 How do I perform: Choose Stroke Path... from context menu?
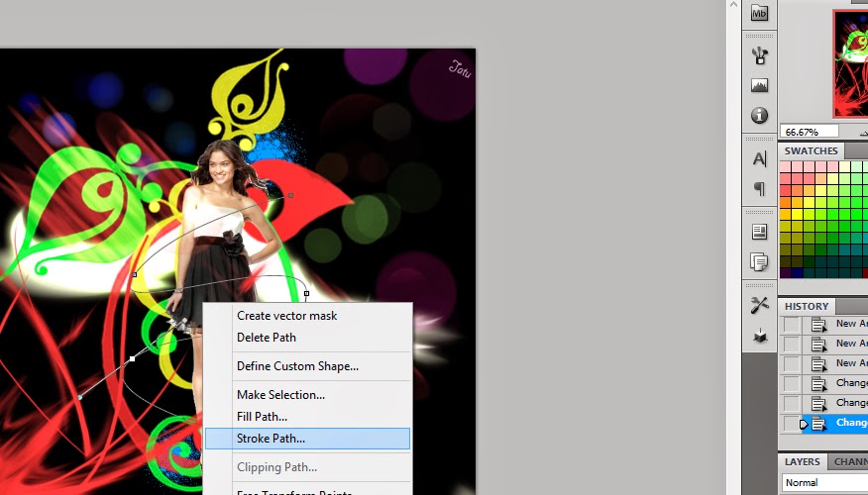pos(308,439)
